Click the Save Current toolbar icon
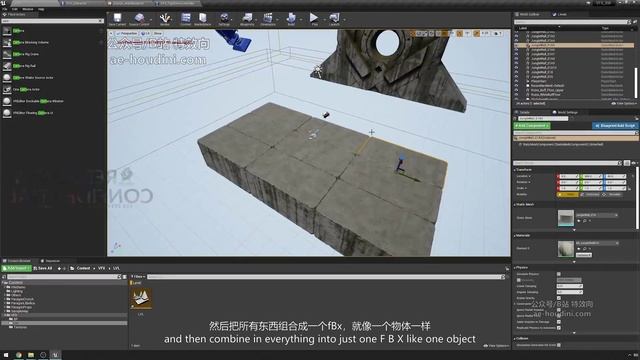This screenshot has height=360, width=640. 118,19
